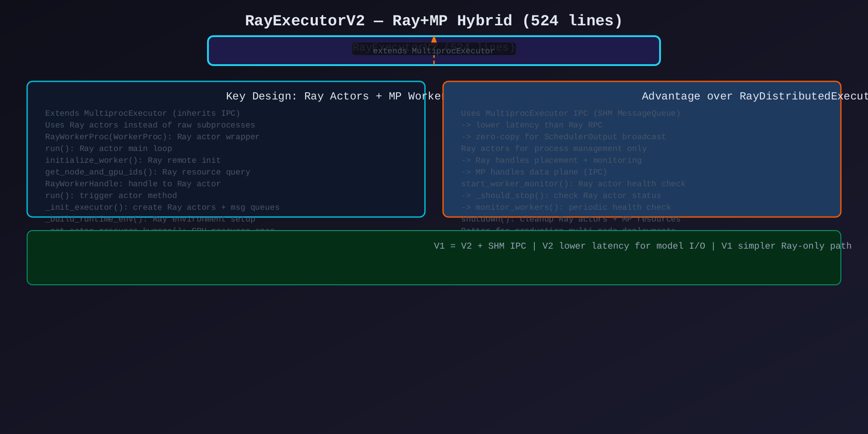Click 'run(): trigger actor method' line
868x434 pixels.
point(111,196)
